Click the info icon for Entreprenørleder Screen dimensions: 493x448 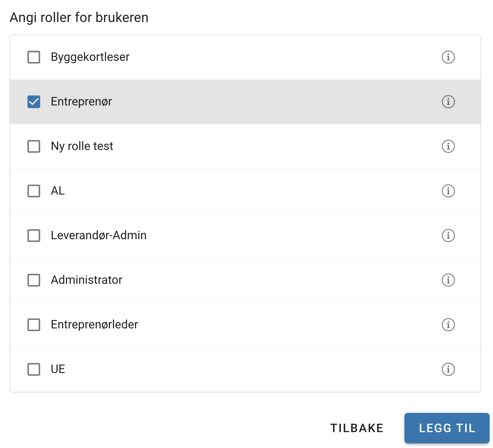(x=448, y=325)
